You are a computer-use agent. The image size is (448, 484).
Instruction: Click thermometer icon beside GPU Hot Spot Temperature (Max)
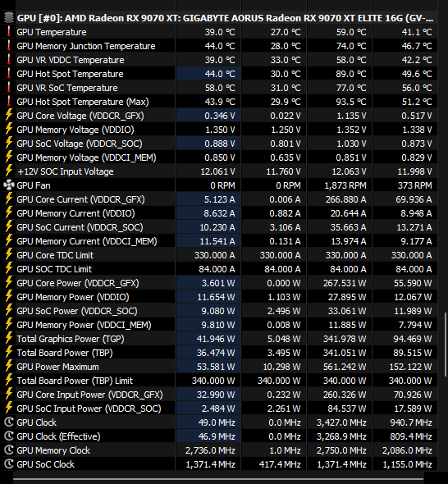coord(9,102)
